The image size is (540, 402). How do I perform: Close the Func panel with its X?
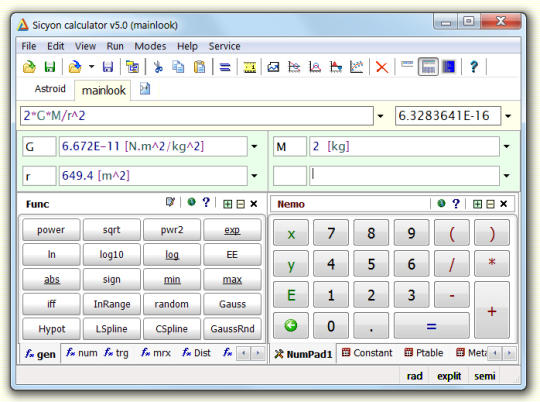point(254,204)
